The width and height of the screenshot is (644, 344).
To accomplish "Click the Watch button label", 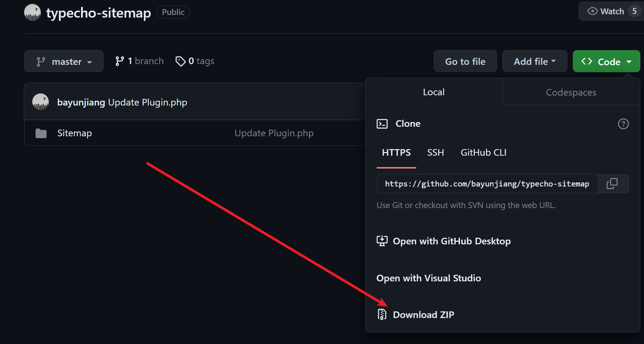I will [612, 11].
